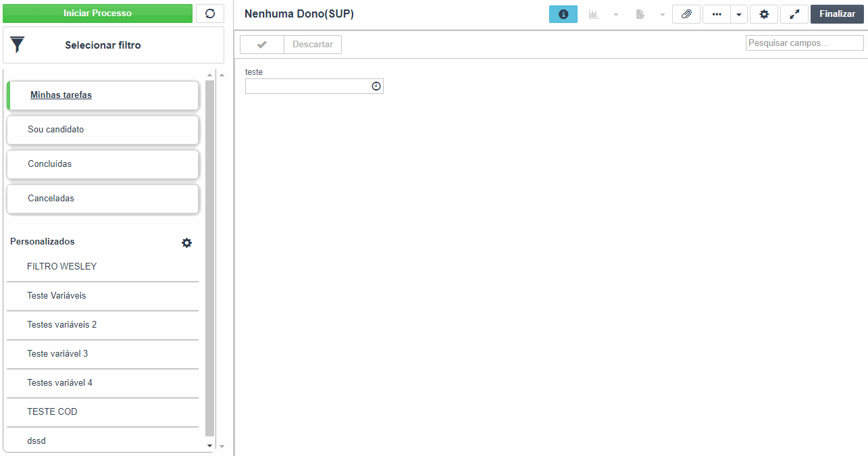
Task: Click the Descartar button
Action: click(x=313, y=45)
